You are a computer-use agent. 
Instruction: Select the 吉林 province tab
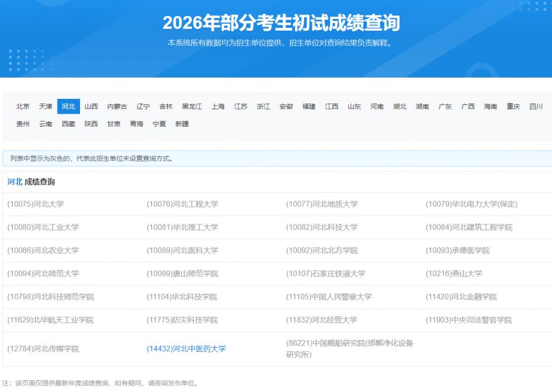(x=166, y=106)
